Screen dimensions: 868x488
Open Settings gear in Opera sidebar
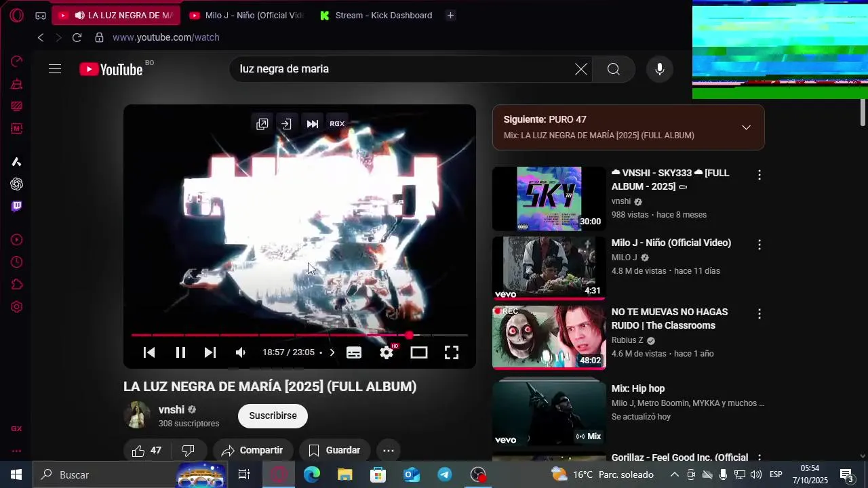(x=17, y=307)
